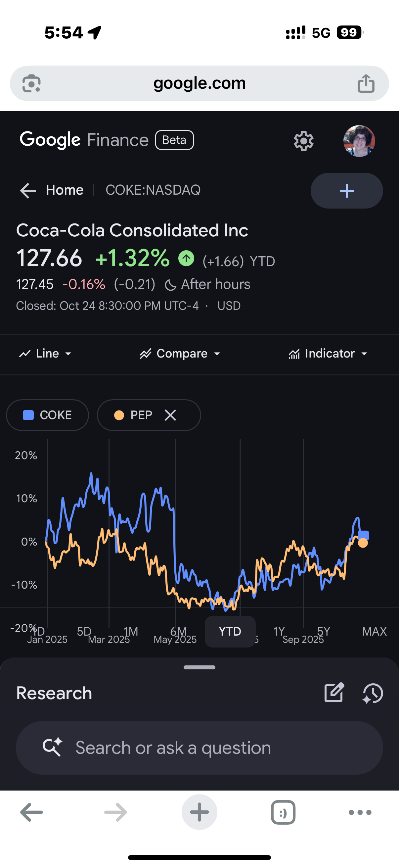Expand the Line chart type dropdown
This screenshot has height=868, width=399.
pos(45,354)
